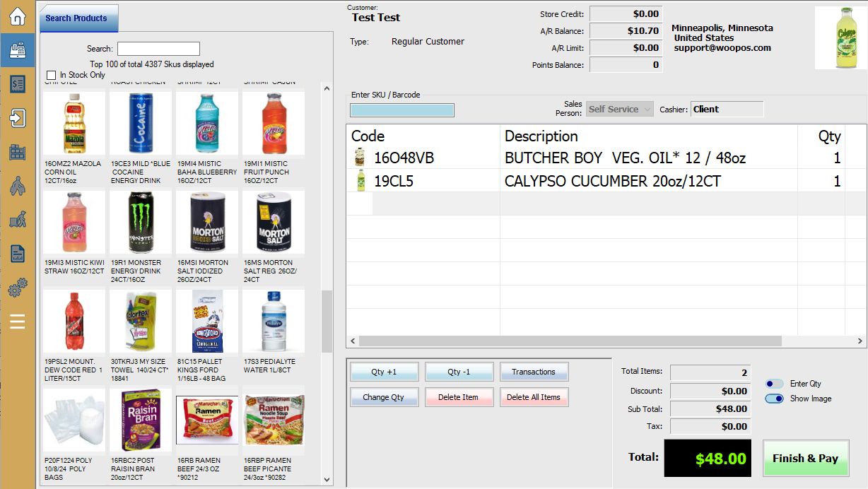
Task: Select Mistic Kiwi Straw product image
Action: tap(74, 222)
